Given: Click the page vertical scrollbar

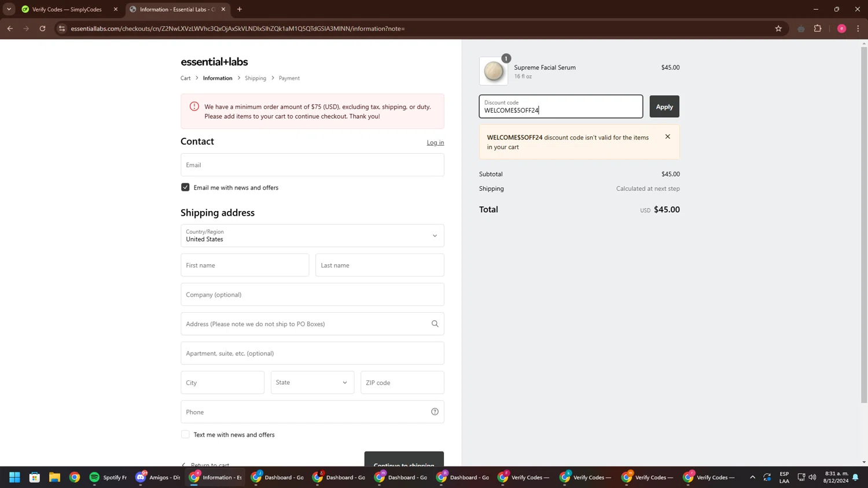Looking at the screenshot, I should pos(864,224).
